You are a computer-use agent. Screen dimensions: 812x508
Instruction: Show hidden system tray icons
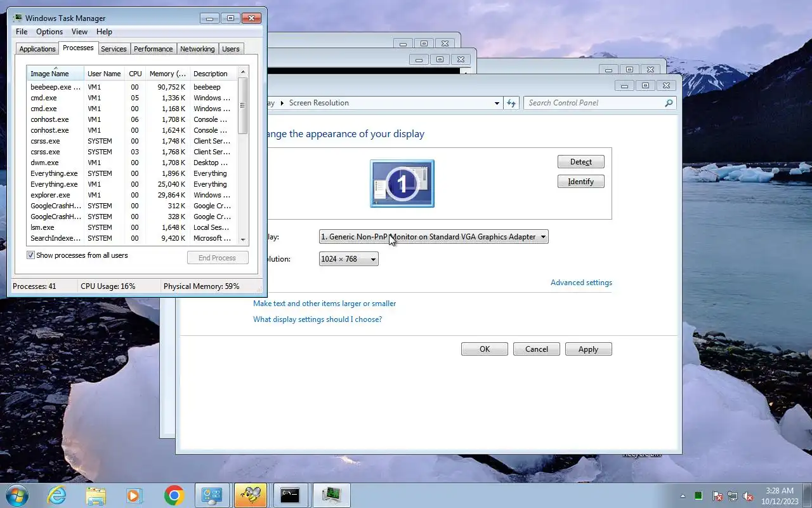[683, 496]
